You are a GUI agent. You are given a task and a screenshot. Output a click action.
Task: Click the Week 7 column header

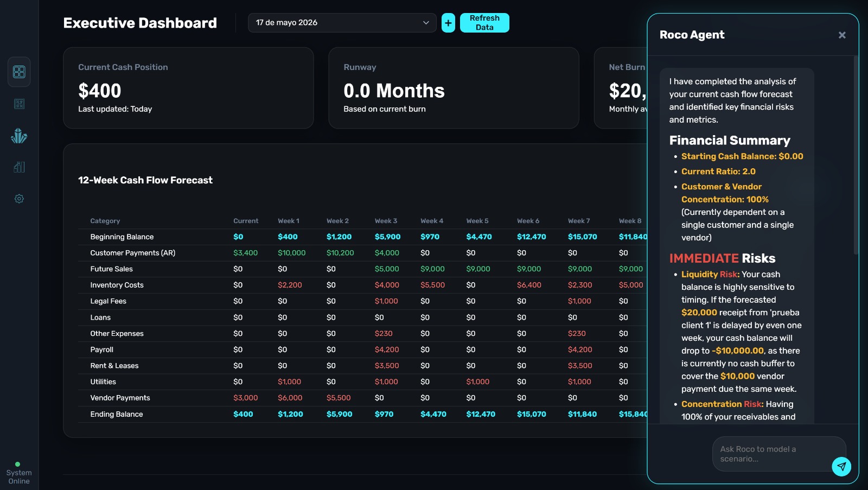pos(579,221)
